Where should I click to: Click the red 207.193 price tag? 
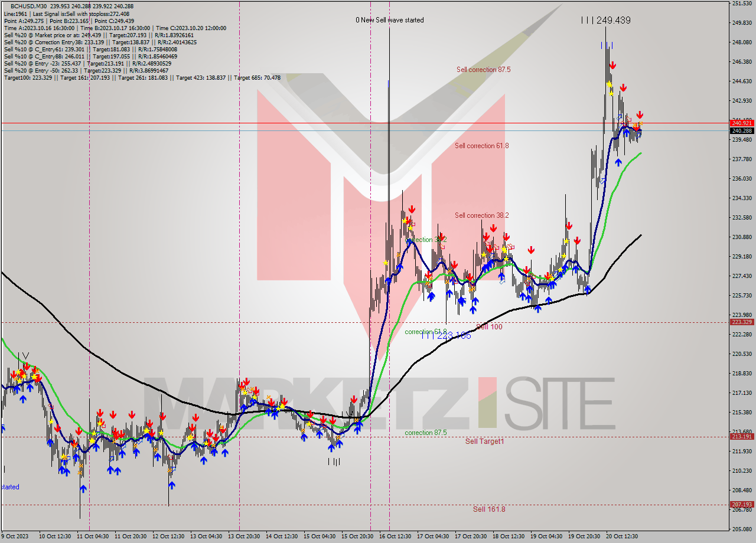coord(742,505)
